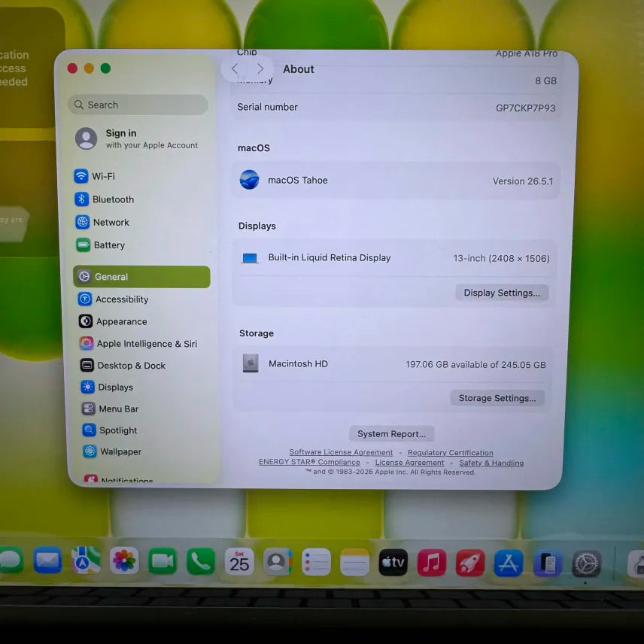Click the Storage Settings... button

(x=497, y=398)
